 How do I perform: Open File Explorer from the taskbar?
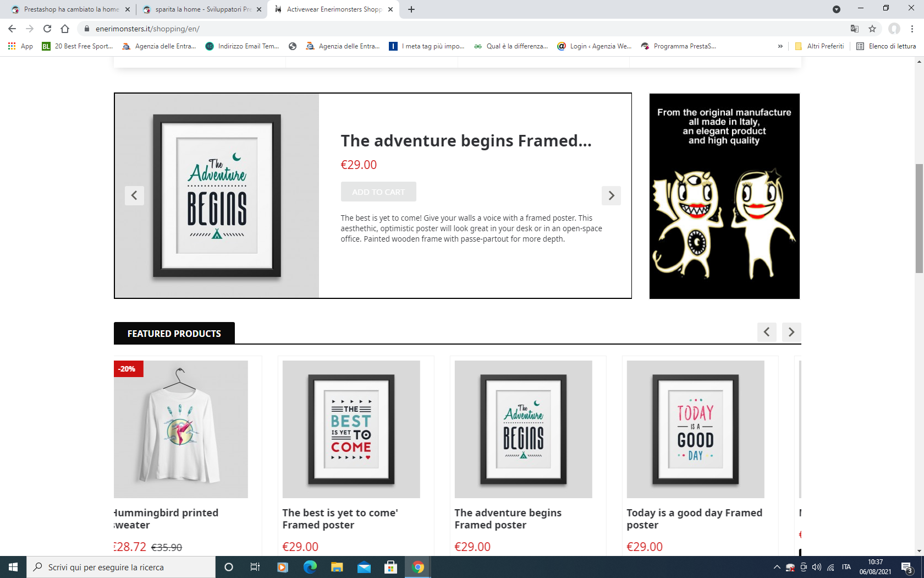click(x=337, y=567)
